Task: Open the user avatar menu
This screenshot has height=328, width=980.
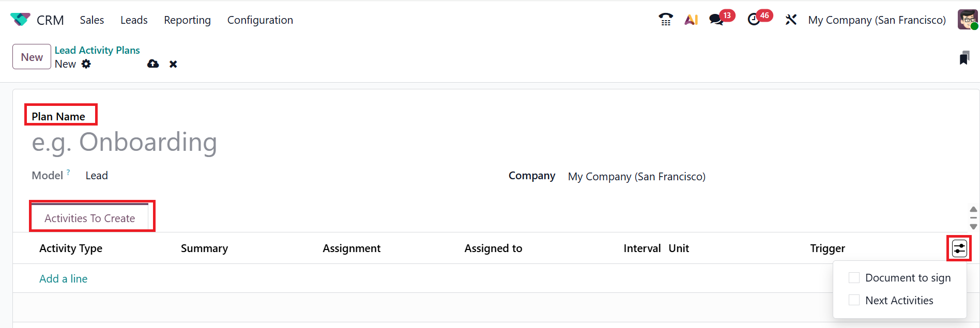Action: click(x=968, y=20)
